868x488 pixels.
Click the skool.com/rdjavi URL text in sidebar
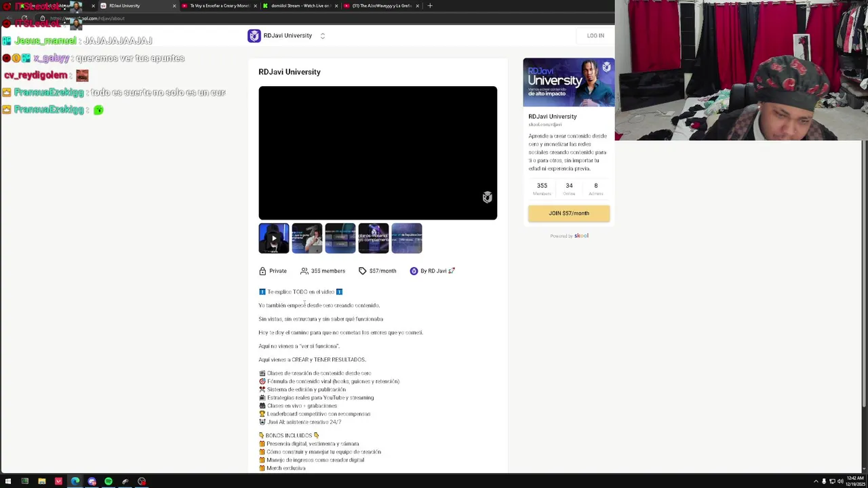pos(545,125)
